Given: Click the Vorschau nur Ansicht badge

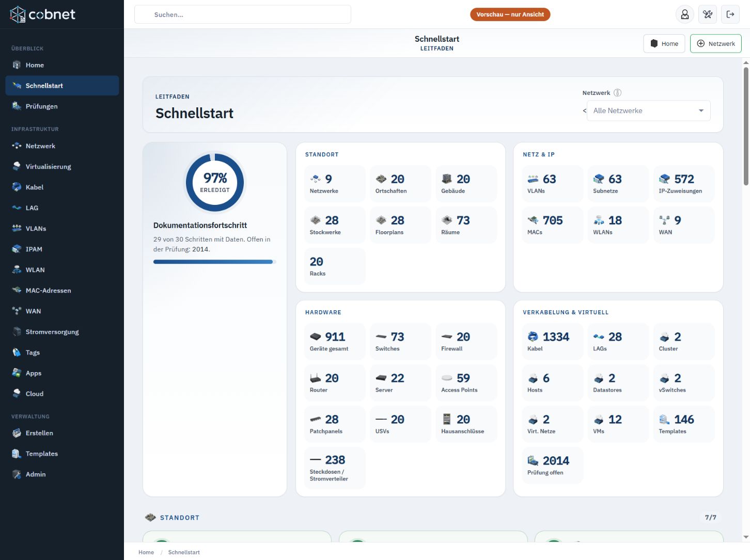Looking at the screenshot, I should (510, 14).
